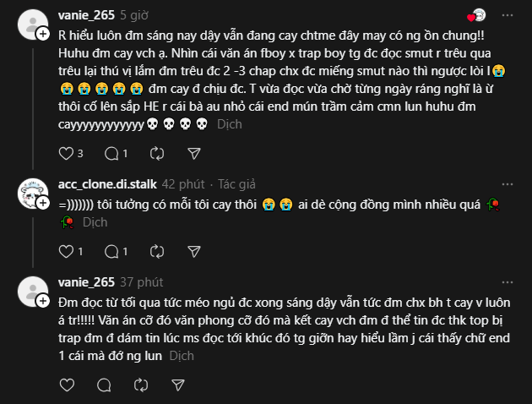This screenshot has height=404, width=532.
Task: Translate vanie_265's last reply via Dịch
Action: [x=182, y=357]
